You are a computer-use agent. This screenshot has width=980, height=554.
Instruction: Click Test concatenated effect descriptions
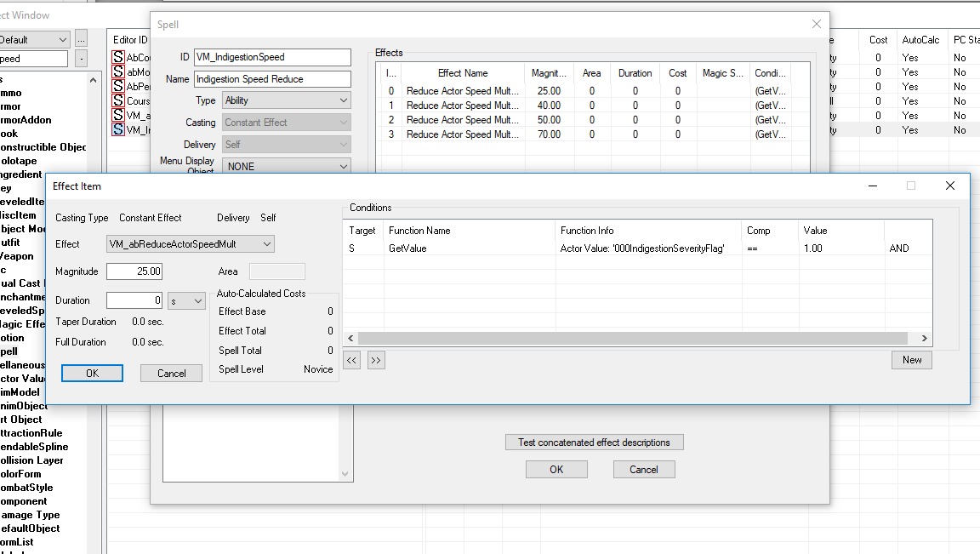click(594, 442)
